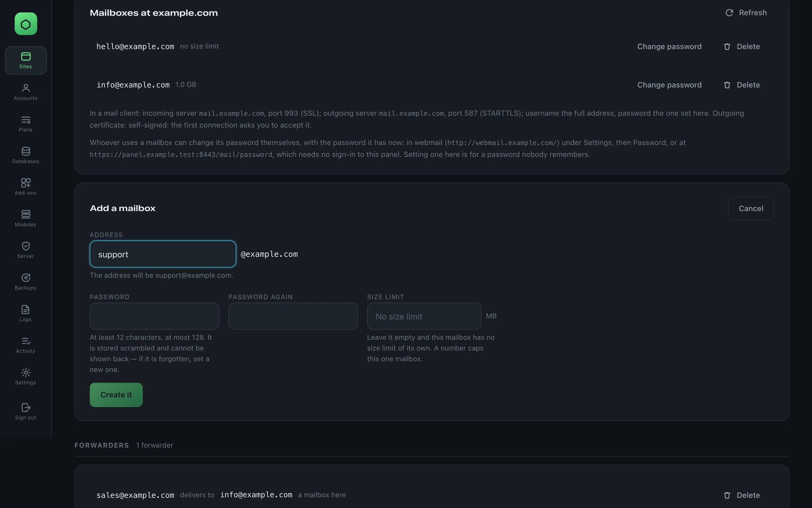Open the Server shield icon
The width and height of the screenshot is (812, 508).
pyautogui.click(x=26, y=246)
